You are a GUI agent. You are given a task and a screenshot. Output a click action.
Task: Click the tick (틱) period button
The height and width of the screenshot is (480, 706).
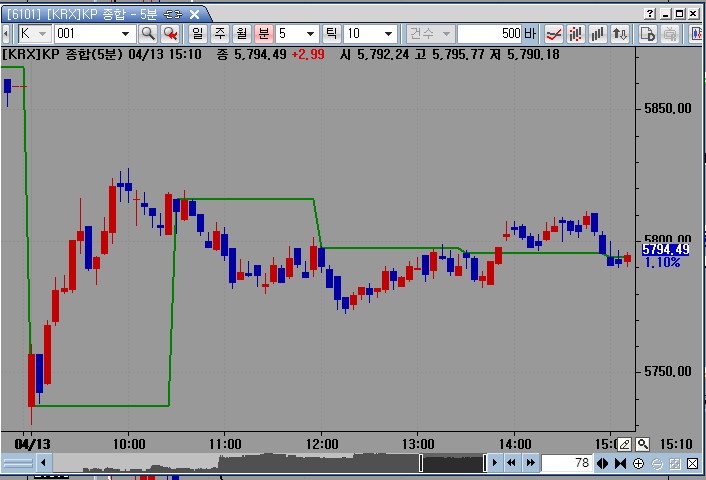(x=330, y=34)
